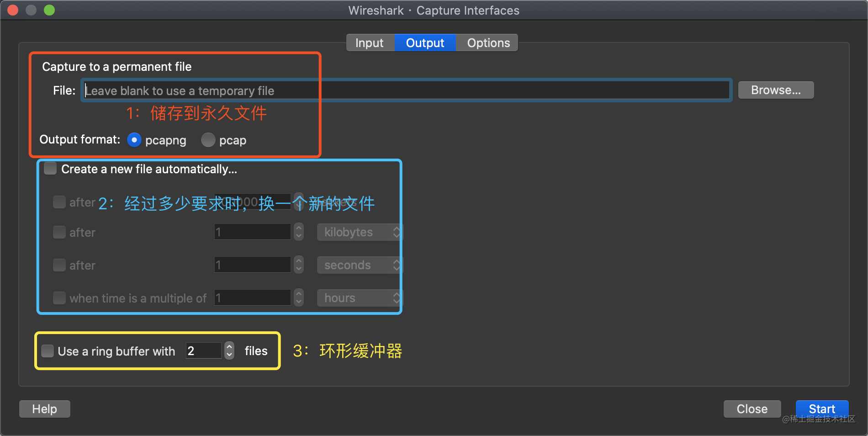
Task: Open the seconds unit dropdown
Action: [x=359, y=265]
